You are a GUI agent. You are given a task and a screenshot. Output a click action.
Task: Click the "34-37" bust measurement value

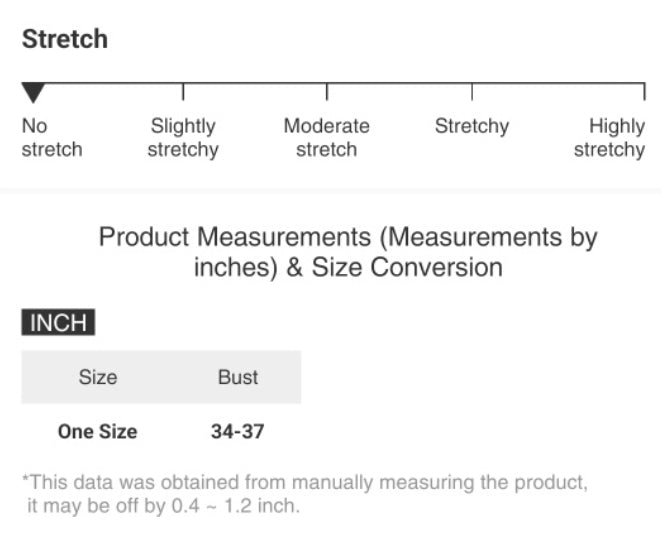(x=238, y=432)
